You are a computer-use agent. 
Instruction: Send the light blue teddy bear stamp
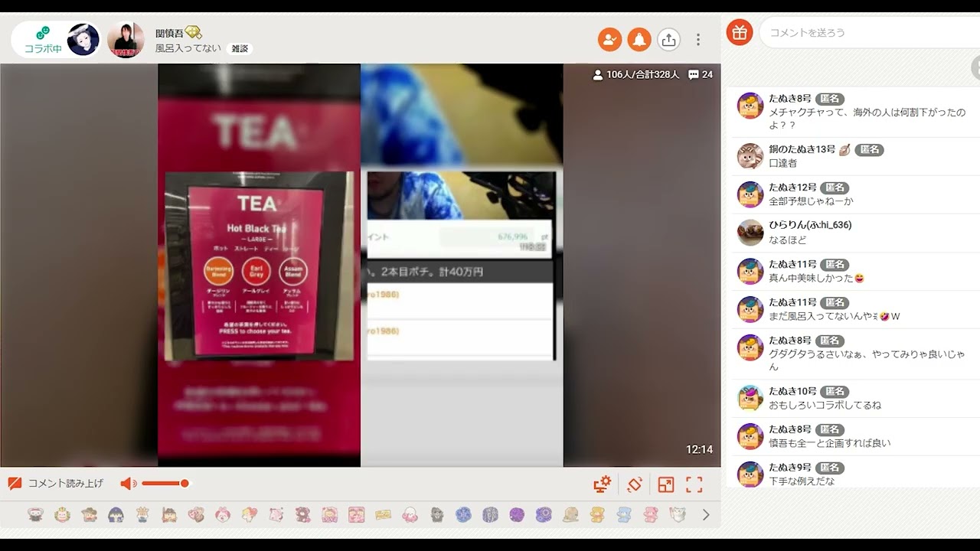(x=624, y=515)
